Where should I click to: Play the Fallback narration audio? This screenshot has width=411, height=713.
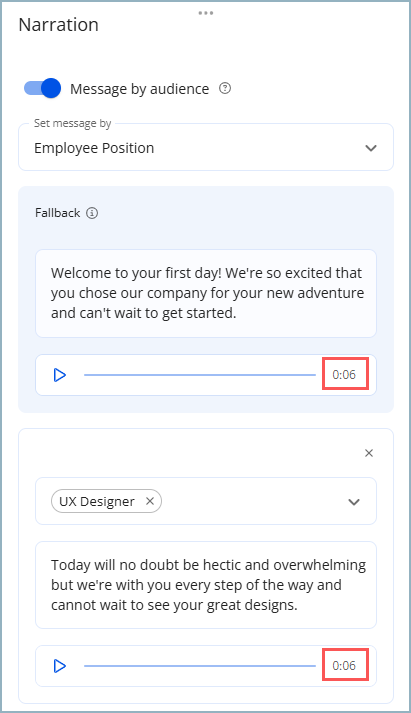click(x=60, y=375)
